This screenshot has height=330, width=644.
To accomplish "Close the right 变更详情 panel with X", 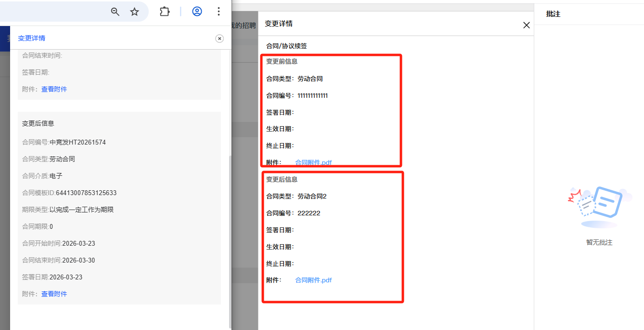I will click(x=527, y=25).
